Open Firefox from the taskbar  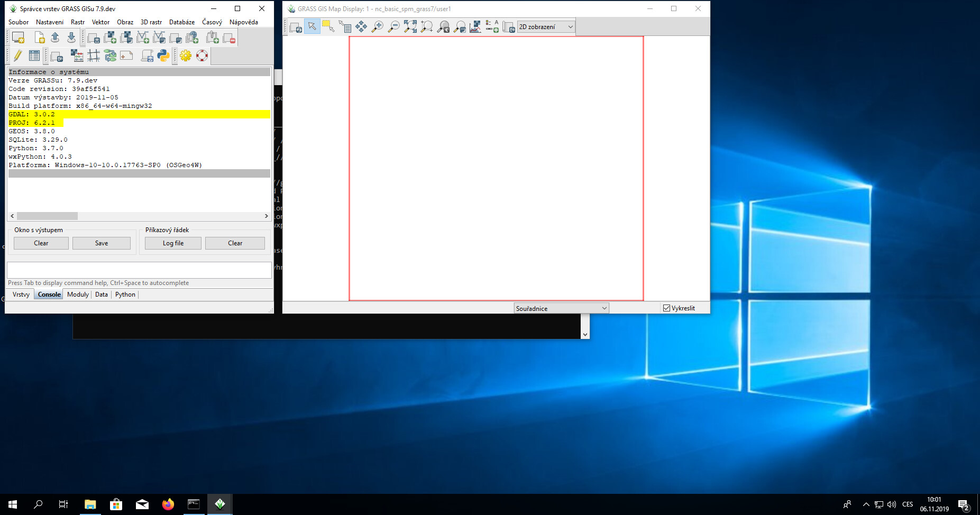pos(168,504)
